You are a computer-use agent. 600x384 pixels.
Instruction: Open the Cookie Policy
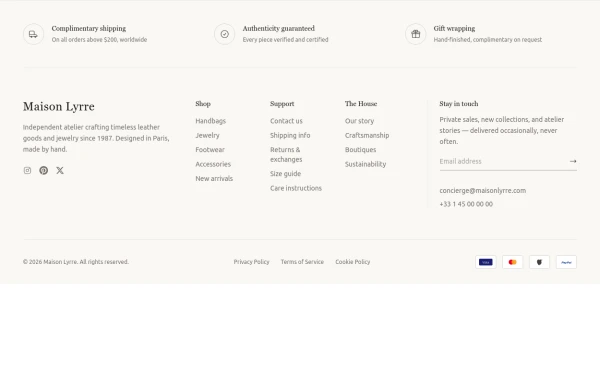[x=352, y=262]
